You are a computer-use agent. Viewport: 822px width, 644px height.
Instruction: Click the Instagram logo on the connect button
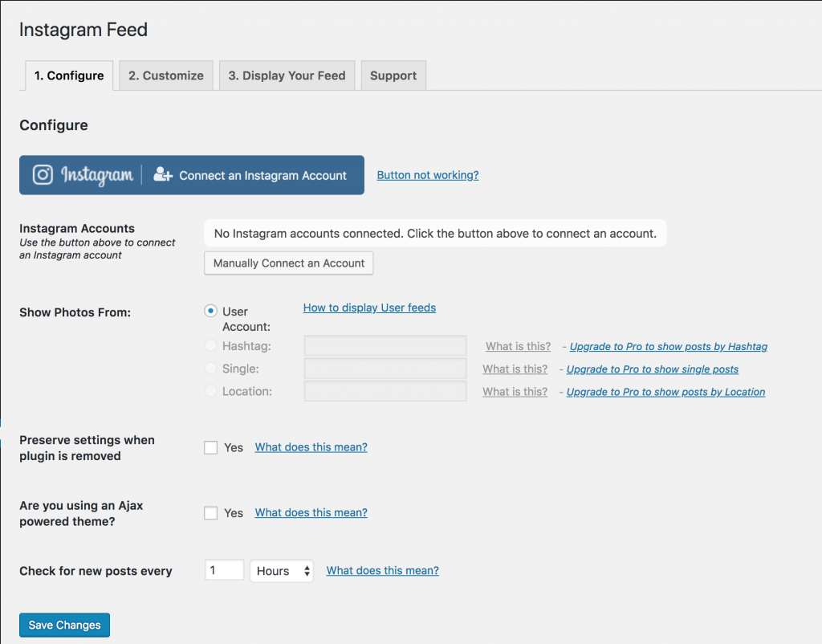[x=42, y=174]
